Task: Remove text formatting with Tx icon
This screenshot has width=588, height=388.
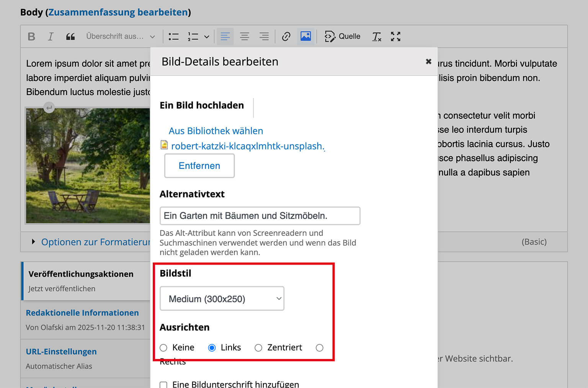Action: (x=376, y=36)
